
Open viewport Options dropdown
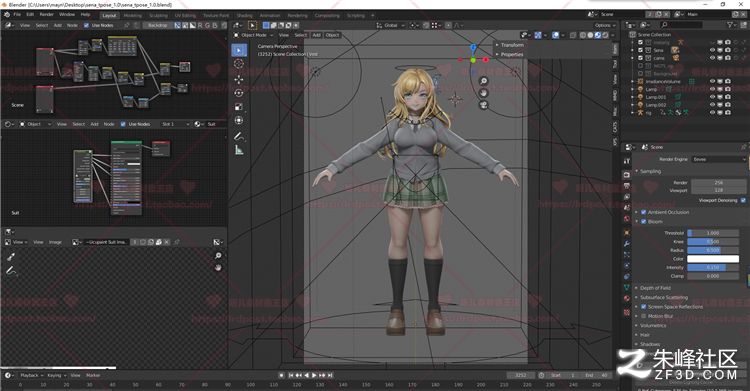[604, 25]
